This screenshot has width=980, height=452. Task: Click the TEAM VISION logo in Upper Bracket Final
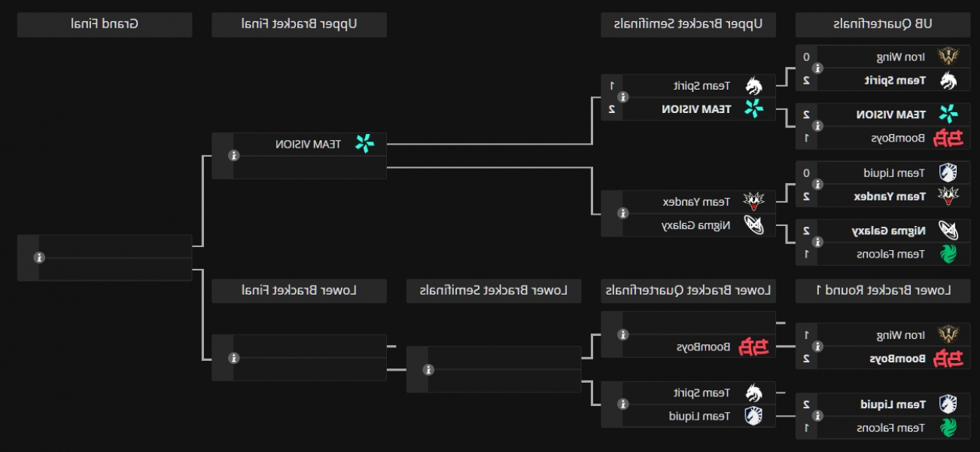pyautogui.click(x=364, y=144)
